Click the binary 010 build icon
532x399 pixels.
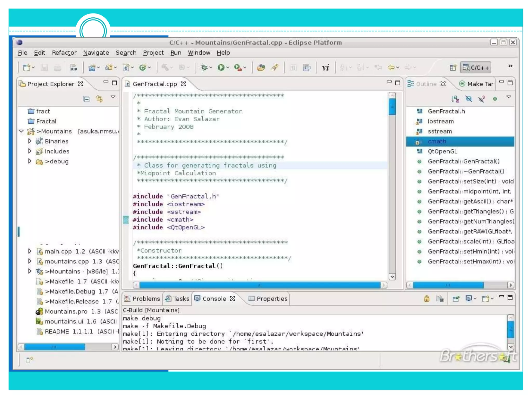[74, 68]
